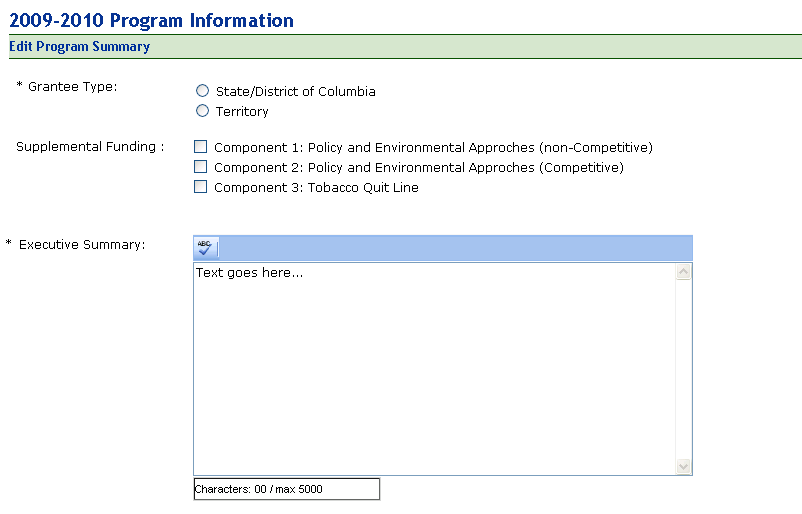Viewport: 802px width, 514px height.
Task: Select State/District of Columbia radio button
Action: (203, 91)
